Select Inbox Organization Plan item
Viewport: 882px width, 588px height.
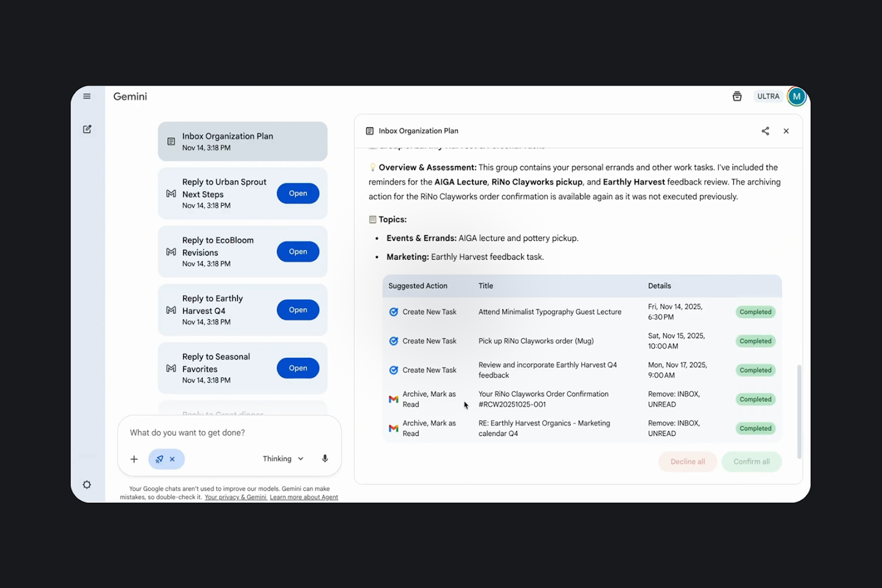[243, 141]
